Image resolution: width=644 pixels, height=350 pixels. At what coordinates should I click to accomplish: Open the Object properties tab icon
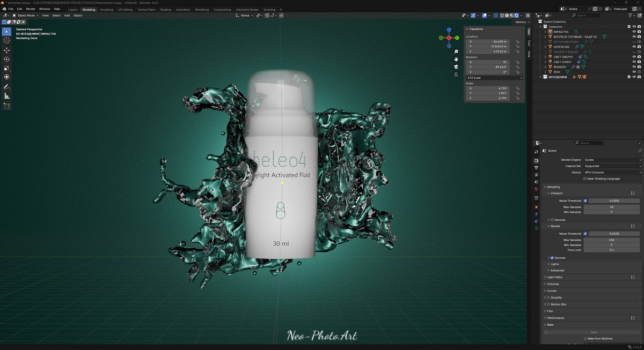(536, 206)
